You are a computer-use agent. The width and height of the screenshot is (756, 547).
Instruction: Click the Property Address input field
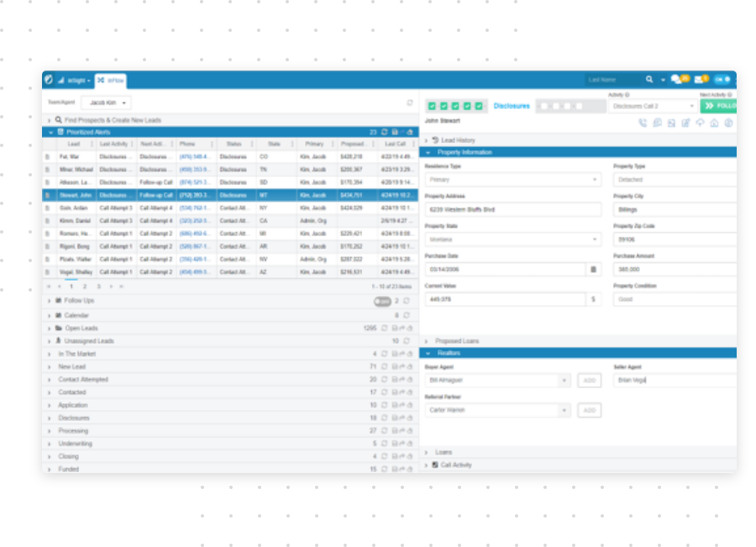click(x=512, y=209)
